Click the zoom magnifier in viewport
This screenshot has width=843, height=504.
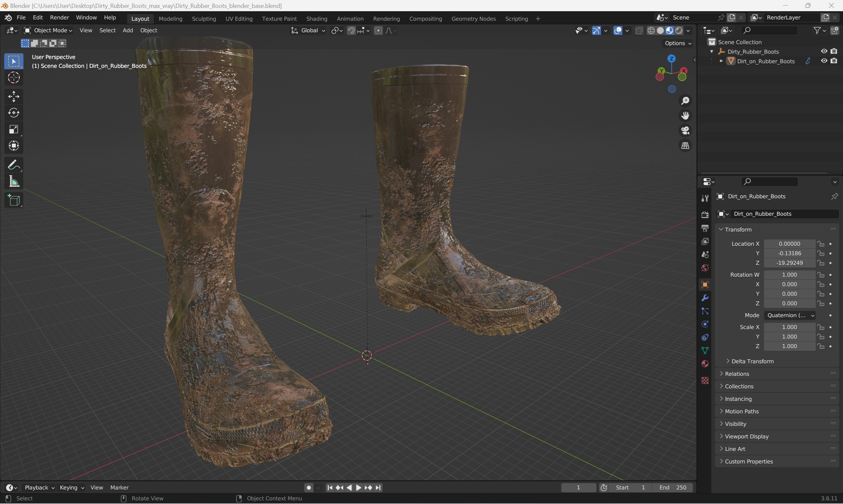[686, 100]
